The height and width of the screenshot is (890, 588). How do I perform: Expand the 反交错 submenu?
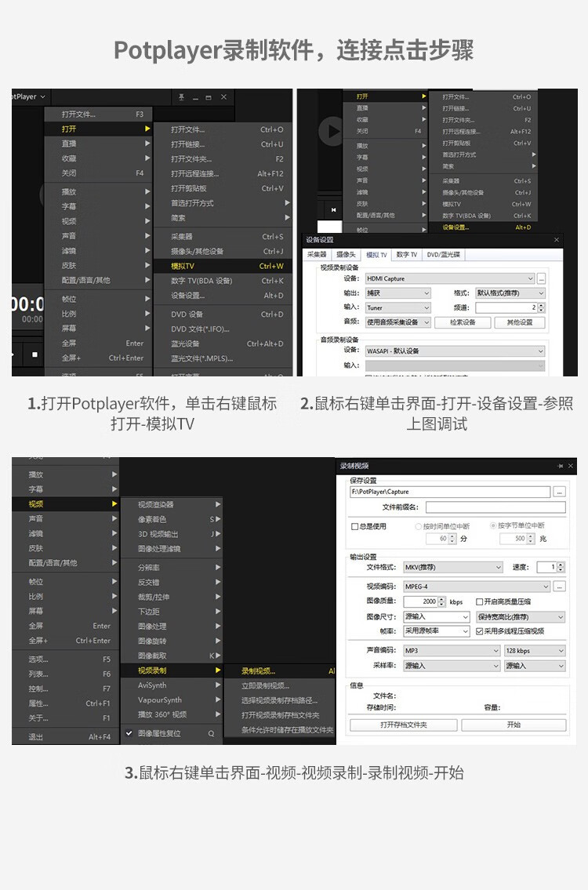click(172, 583)
